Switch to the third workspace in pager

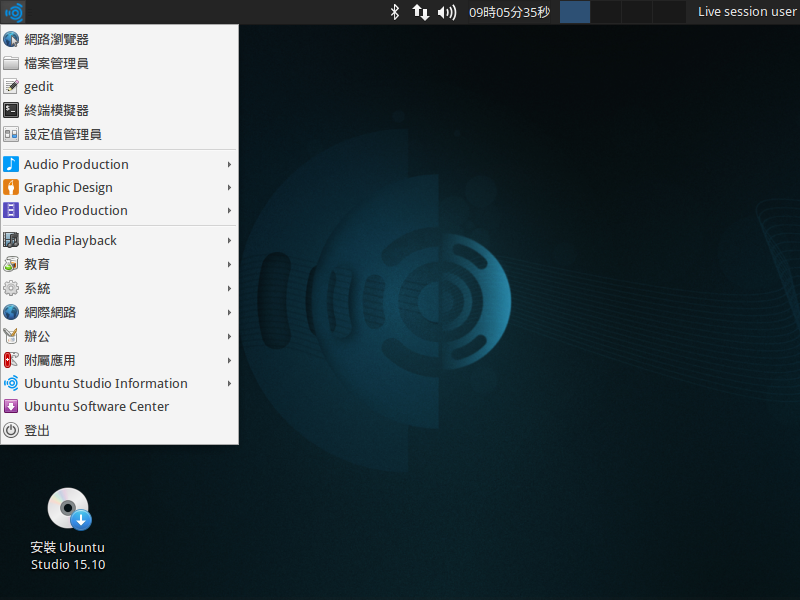click(x=637, y=12)
